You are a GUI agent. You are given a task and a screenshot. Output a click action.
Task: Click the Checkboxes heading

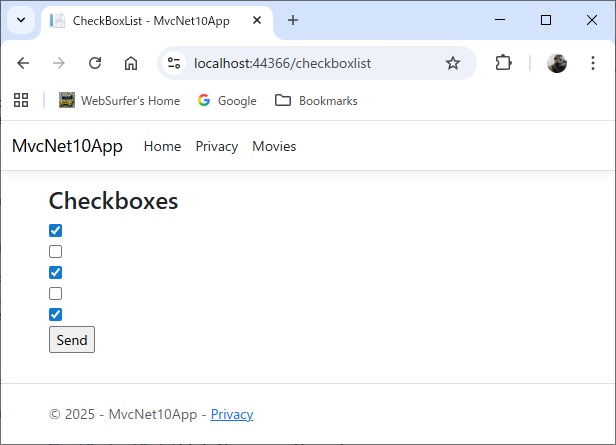113,201
